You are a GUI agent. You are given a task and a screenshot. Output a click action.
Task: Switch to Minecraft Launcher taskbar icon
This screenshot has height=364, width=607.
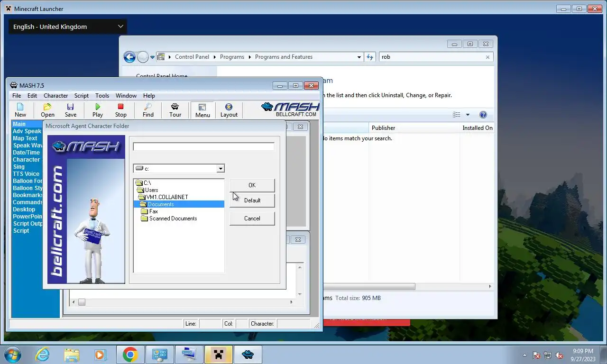point(218,355)
